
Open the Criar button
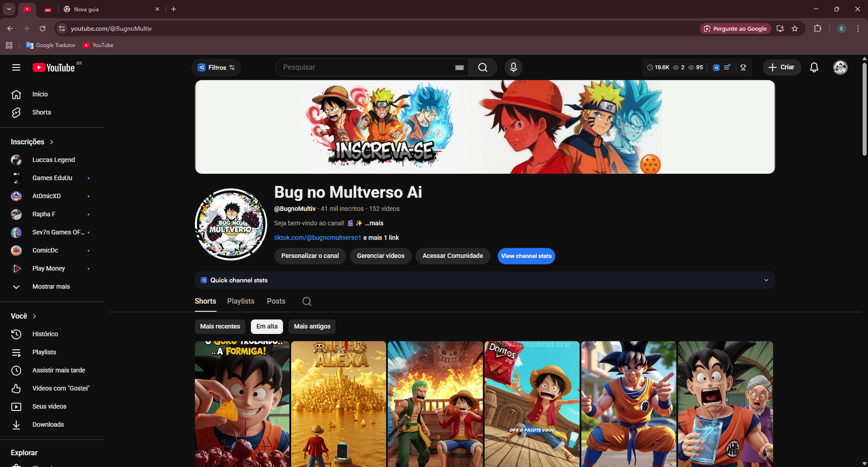pos(782,67)
